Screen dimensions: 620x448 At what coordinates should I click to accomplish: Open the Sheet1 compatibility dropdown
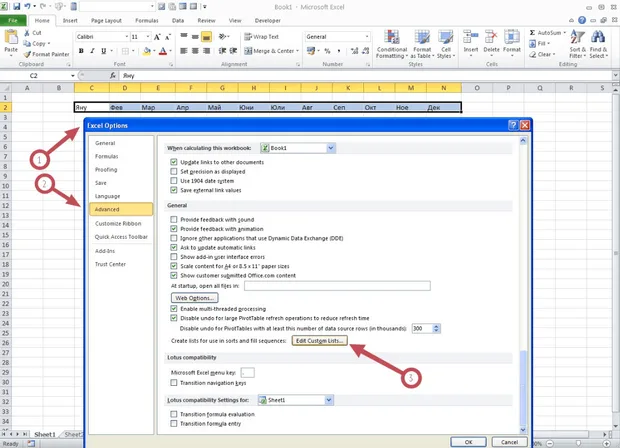click(329, 400)
